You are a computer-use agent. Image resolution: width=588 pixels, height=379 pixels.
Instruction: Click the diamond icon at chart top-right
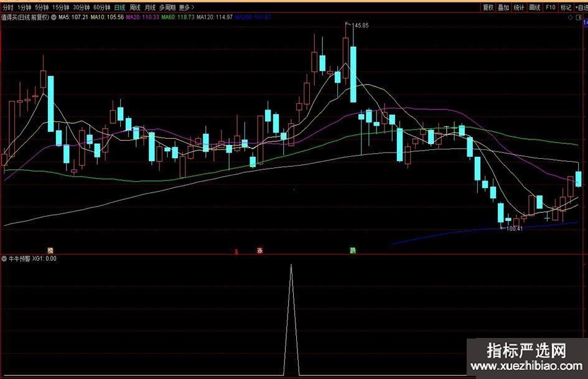point(571,17)
